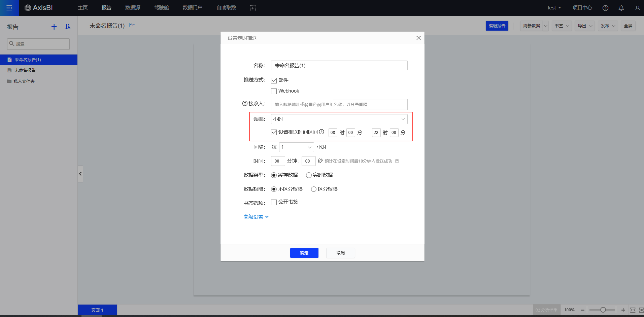Viewport: 644px width, 317px height.
Task: Open the 间隔 interval number dropdown
Action: 296,147
